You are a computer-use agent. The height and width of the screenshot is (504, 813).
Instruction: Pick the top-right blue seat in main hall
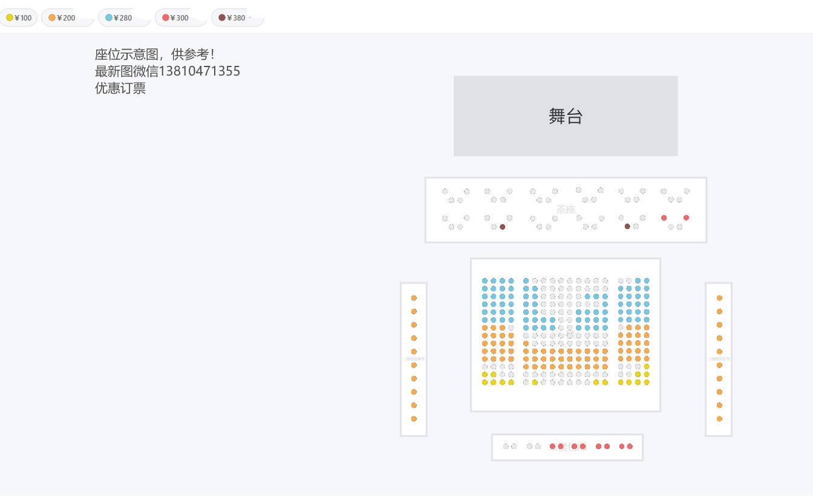(x=647, y=281)
